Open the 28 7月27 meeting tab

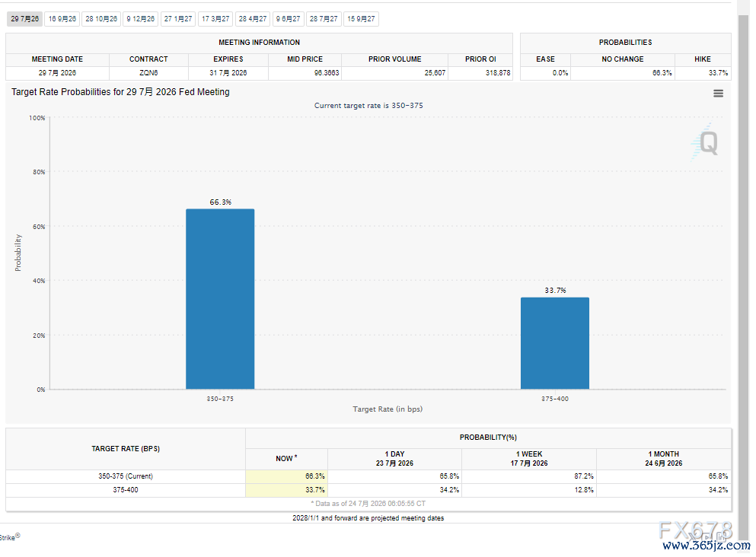coord(324,19)
